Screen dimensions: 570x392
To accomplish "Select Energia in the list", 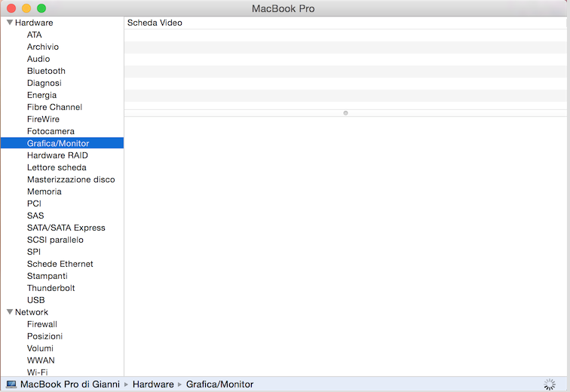I will click(41, 95).
